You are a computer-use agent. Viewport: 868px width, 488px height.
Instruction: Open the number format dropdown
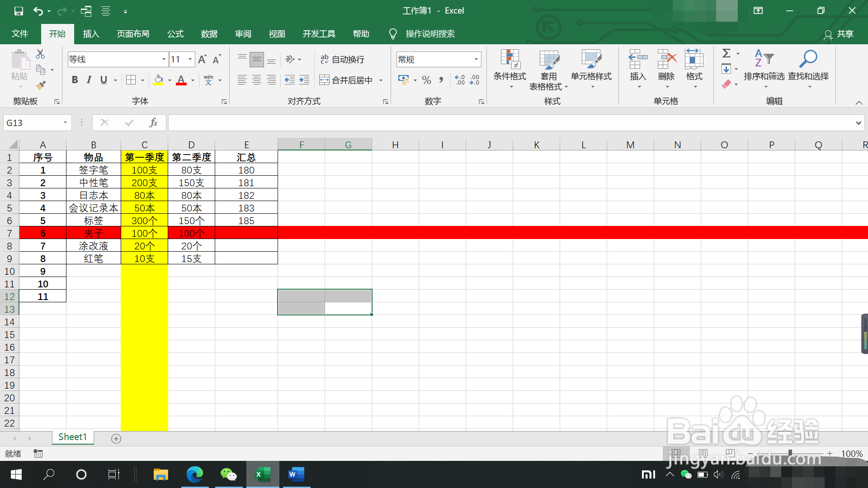click(476, 59)
